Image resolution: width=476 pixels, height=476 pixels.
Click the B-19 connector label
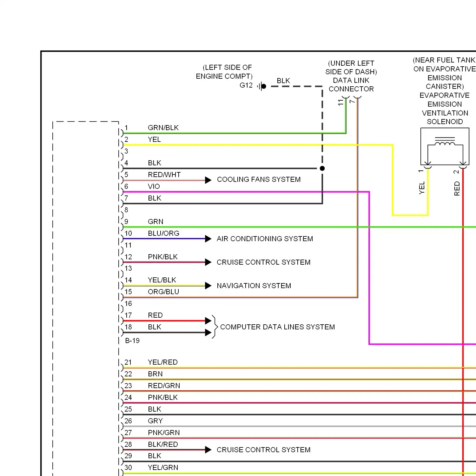tap(132, 340)
